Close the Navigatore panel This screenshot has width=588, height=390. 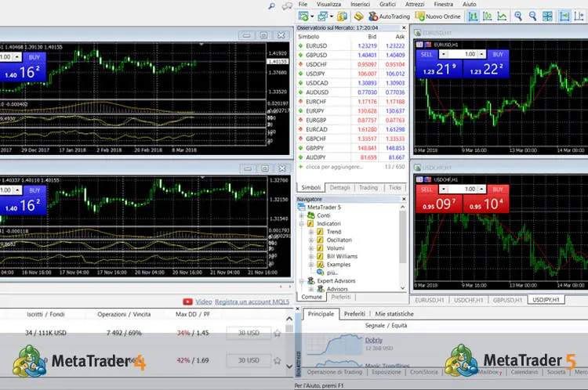coord(404,199)
